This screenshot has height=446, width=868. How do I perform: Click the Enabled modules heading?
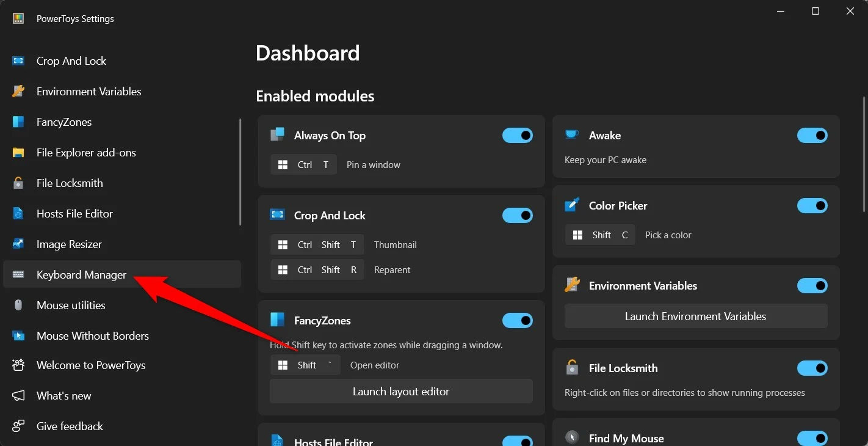(x=315, y=96)
